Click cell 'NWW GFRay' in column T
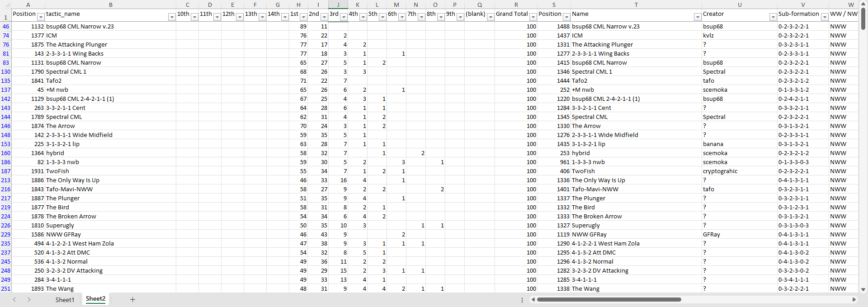The width and height of the screenshot is (868, 307). (636, 234)
